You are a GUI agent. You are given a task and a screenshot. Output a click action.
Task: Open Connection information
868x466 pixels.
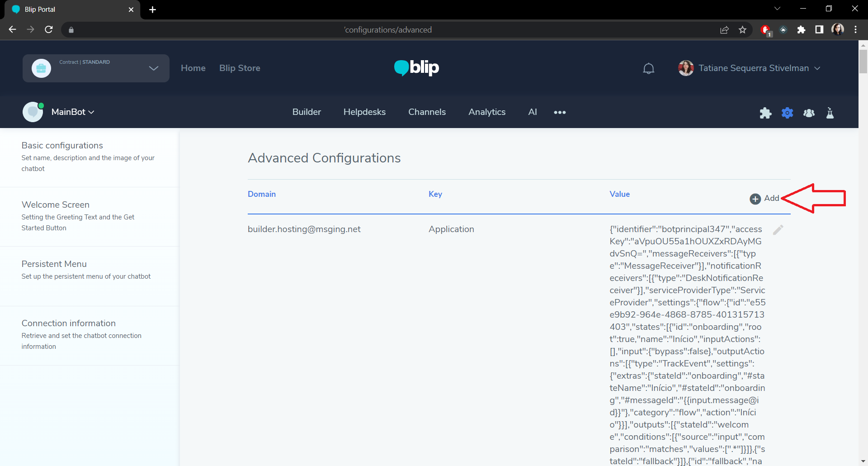[90, 335]
